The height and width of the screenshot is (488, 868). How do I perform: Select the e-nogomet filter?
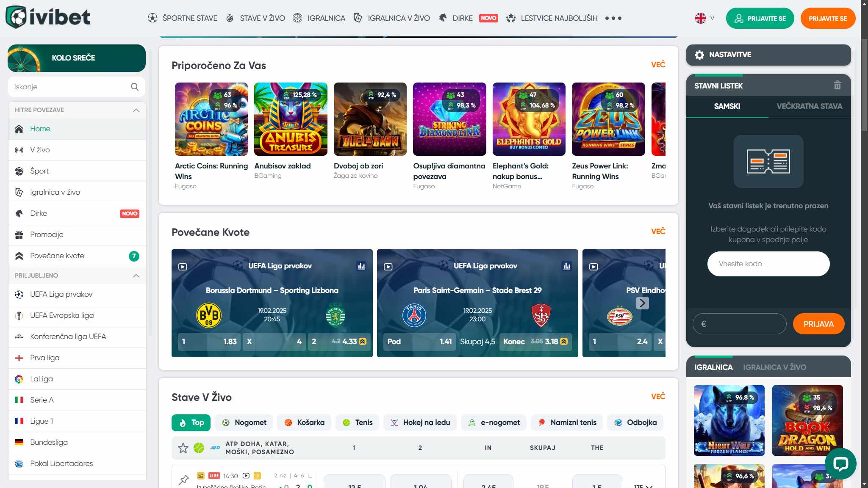[x=494, y=423]
